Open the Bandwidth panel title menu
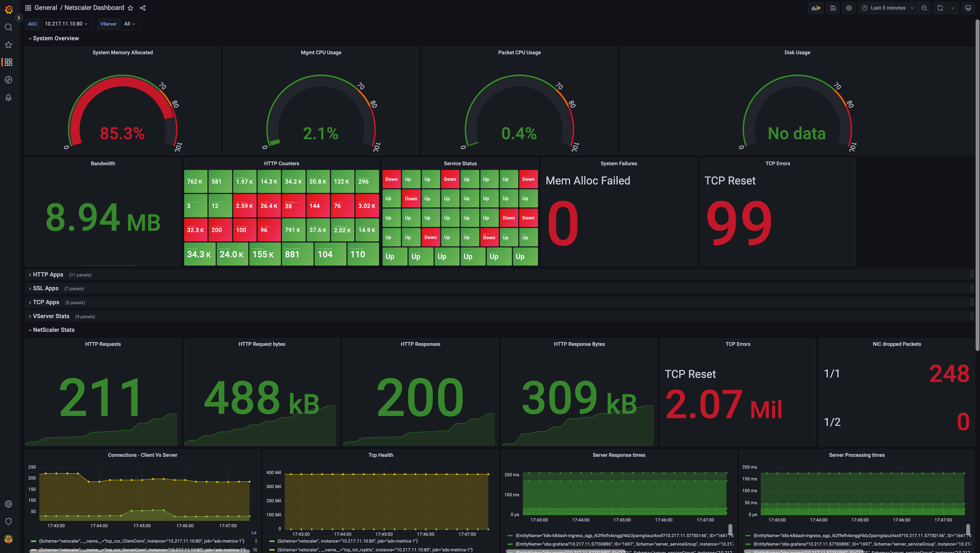Viewport: 980px width, 553px height. tap(103, 164)
